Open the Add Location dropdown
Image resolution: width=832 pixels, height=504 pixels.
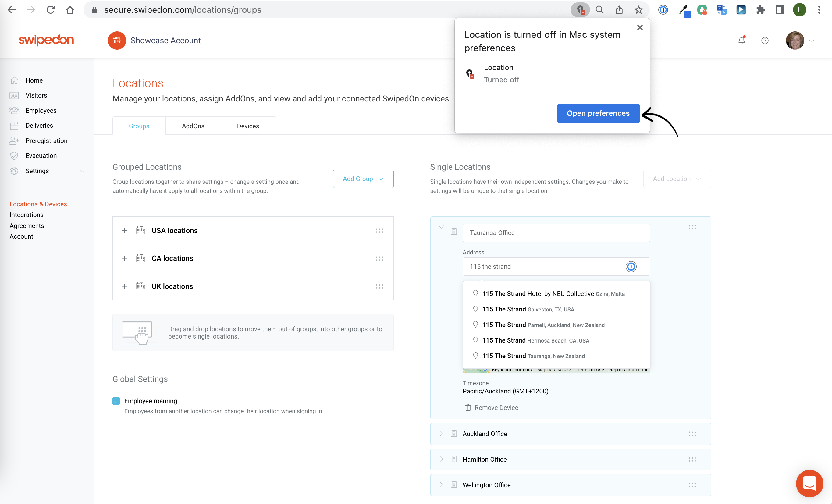point(677,179)
